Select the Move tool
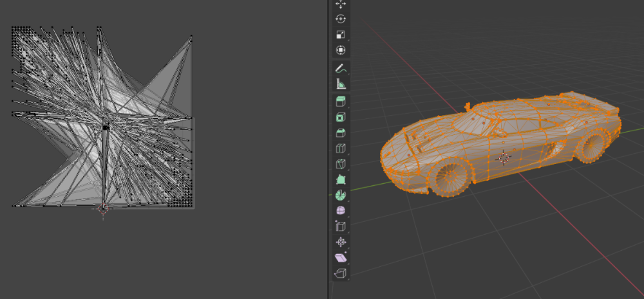The height and width of the screenshot is (299, 644). [x=341, y=4]
